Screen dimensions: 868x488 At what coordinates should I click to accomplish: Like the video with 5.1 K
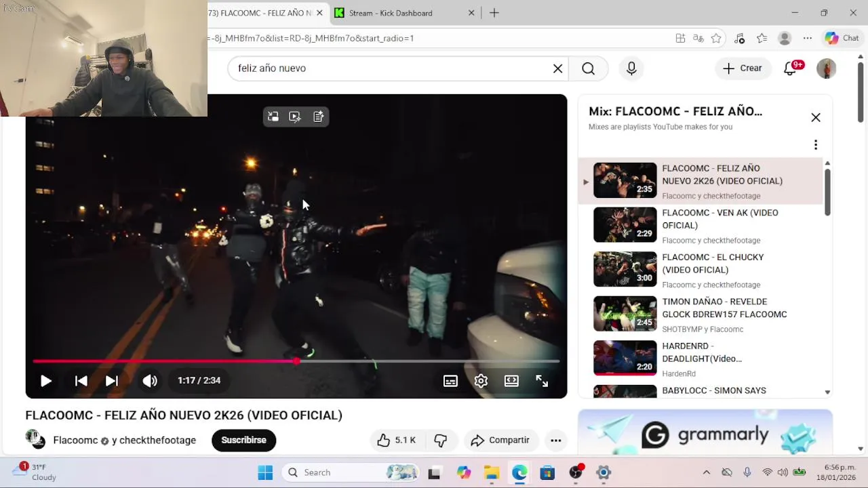pyautogui.click(x=397, y=441)
